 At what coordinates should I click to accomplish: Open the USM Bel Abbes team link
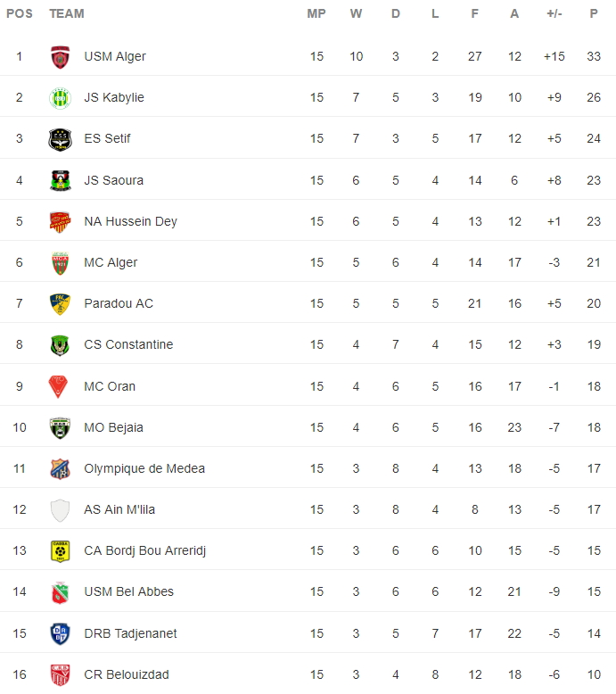coord(128,591)
